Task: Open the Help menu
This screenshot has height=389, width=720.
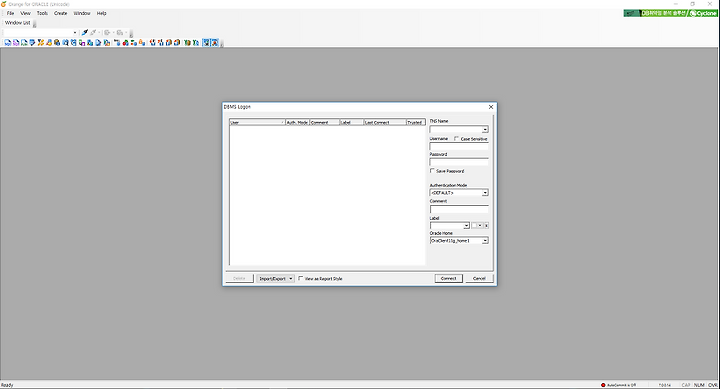Action: (101, 13)
